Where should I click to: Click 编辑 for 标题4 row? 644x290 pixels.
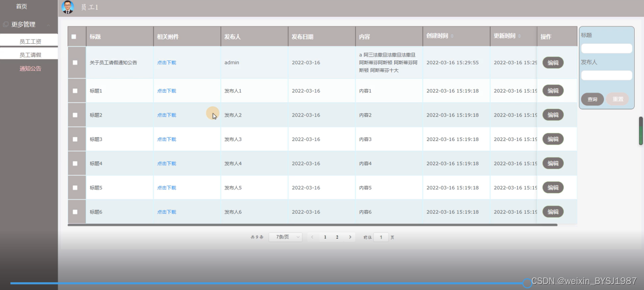pos(553,163)
